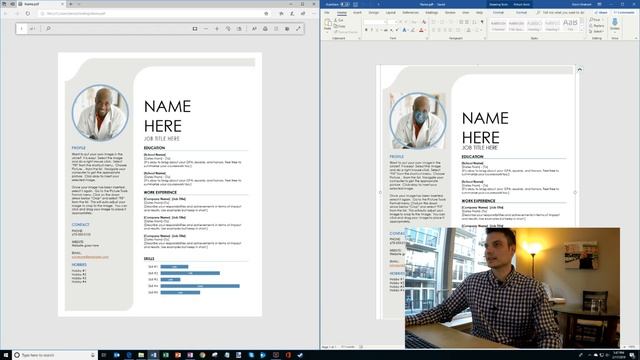The image size is (640, 360).
Task: Open Word File tab
Action: [x=327, y=13]
